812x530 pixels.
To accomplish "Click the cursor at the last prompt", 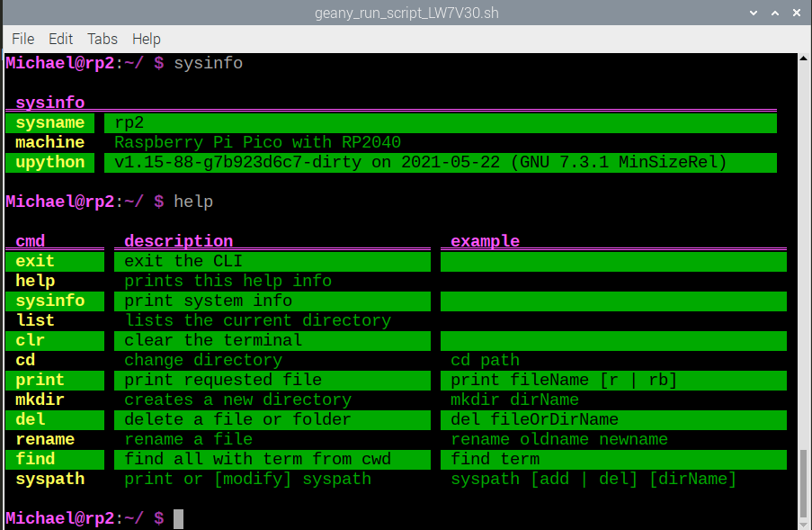I will coord(178,518).
